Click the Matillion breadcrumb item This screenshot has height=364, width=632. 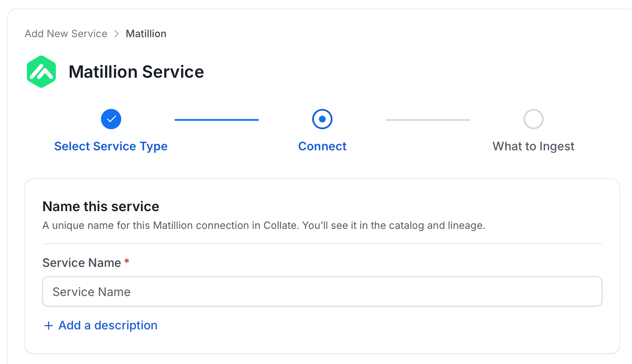pos(146,34)
